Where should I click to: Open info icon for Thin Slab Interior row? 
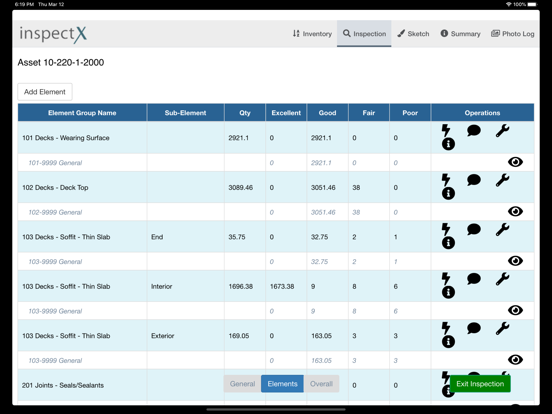(448, 292)
